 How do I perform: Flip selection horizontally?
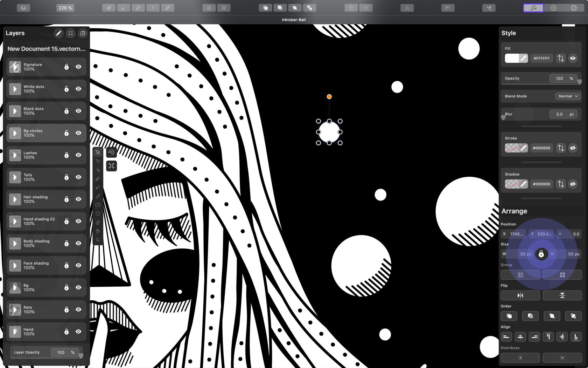520,295
